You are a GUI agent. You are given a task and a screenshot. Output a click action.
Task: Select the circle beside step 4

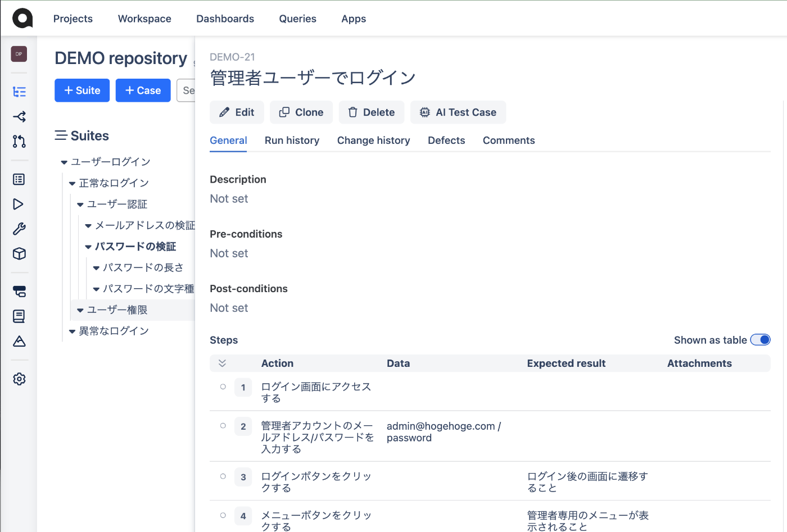click(223, 515)
